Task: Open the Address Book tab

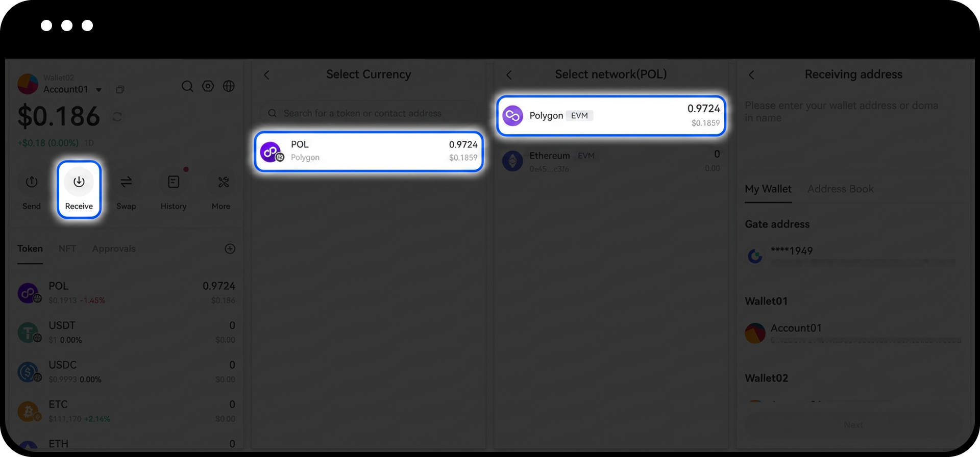Action: coord(840,189)
